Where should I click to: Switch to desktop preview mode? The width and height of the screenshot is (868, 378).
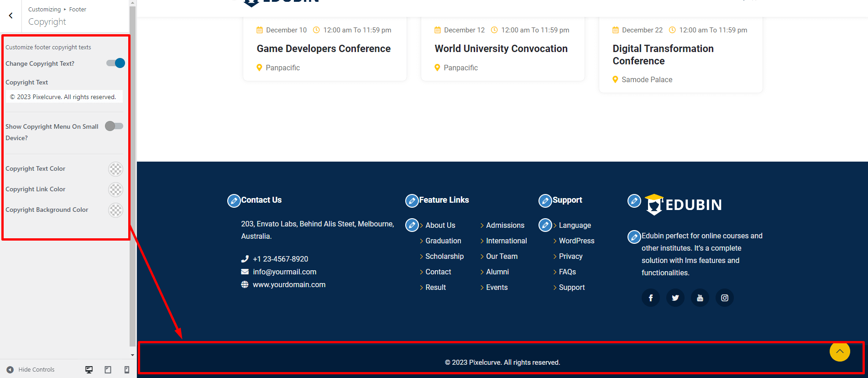point(89,370)
